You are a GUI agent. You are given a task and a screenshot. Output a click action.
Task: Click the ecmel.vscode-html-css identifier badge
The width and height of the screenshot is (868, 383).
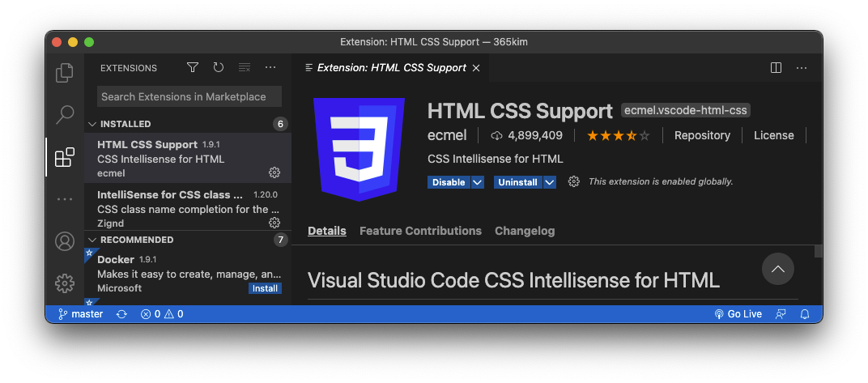point(686,110)
